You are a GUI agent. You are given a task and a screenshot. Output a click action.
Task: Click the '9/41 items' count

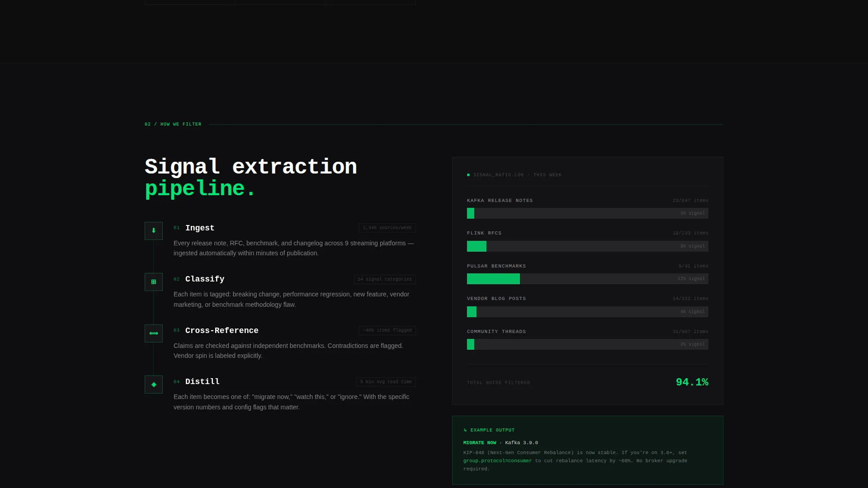pyautogui.click(x=693, y=266)
